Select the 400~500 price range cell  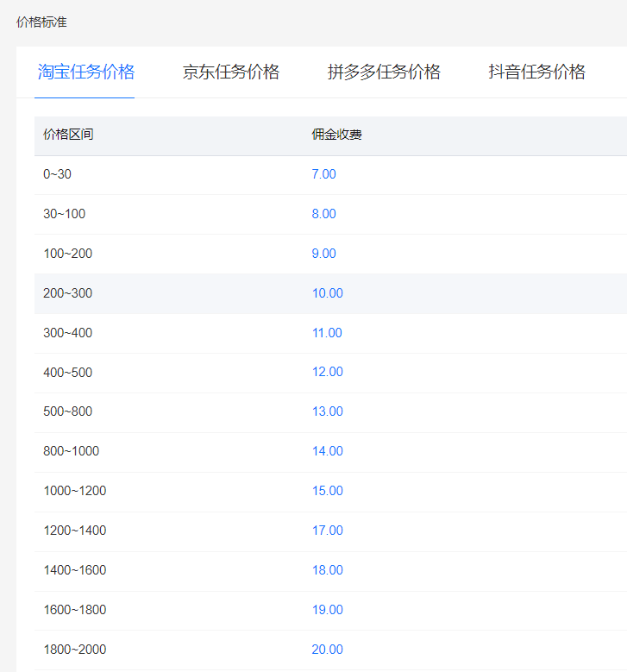pos(68,372)
